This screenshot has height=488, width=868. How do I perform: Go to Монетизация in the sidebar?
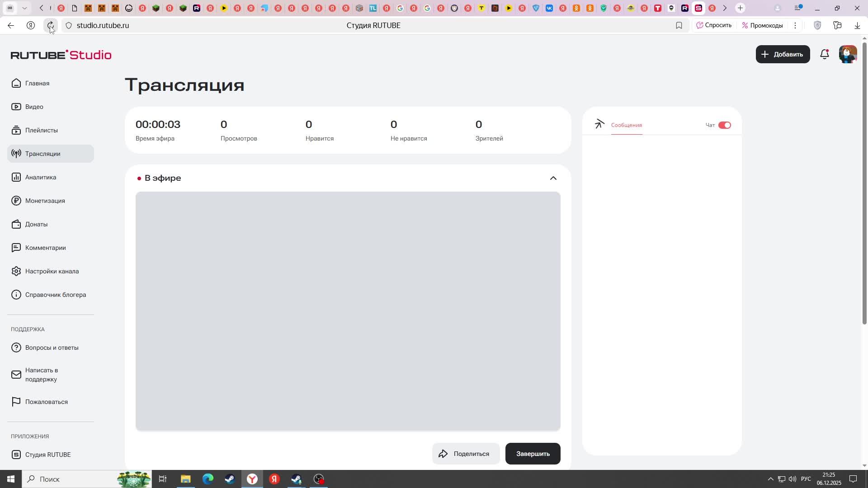tap(45, 201)
